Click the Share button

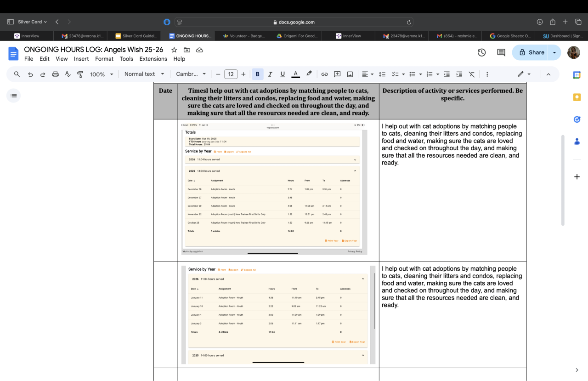click(x=531, y=52)
